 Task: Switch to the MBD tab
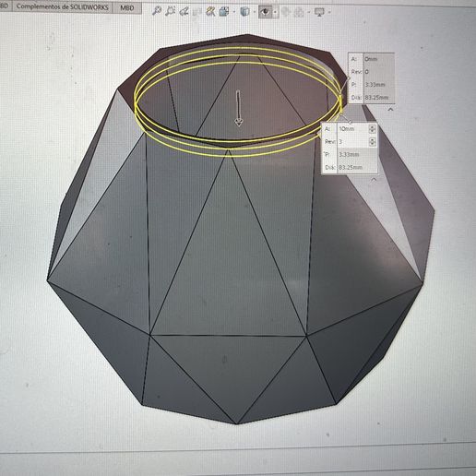pos(127,7)
